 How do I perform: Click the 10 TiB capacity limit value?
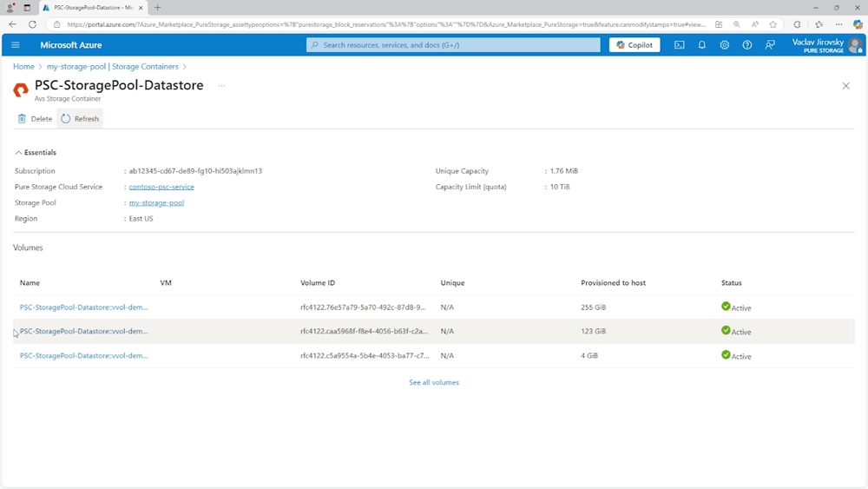coord(560,187)
